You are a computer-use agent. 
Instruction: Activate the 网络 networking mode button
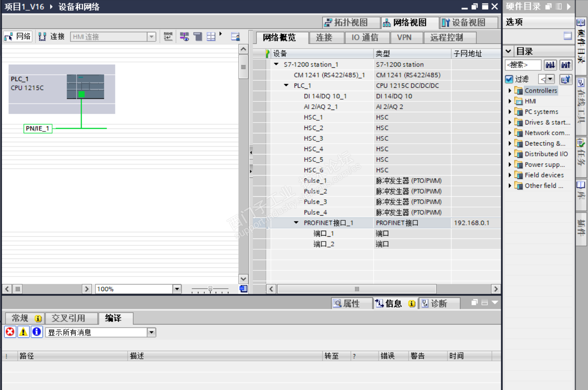pyautogui.click(x=17, y=36)
